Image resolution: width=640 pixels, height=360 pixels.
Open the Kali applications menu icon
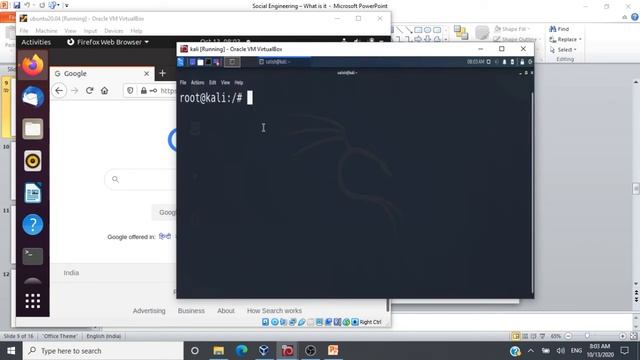[x=180, y=62]
